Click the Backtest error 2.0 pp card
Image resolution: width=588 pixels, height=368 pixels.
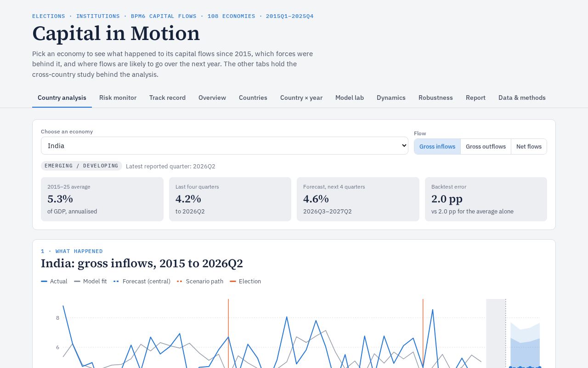click(x=486, y=199)
